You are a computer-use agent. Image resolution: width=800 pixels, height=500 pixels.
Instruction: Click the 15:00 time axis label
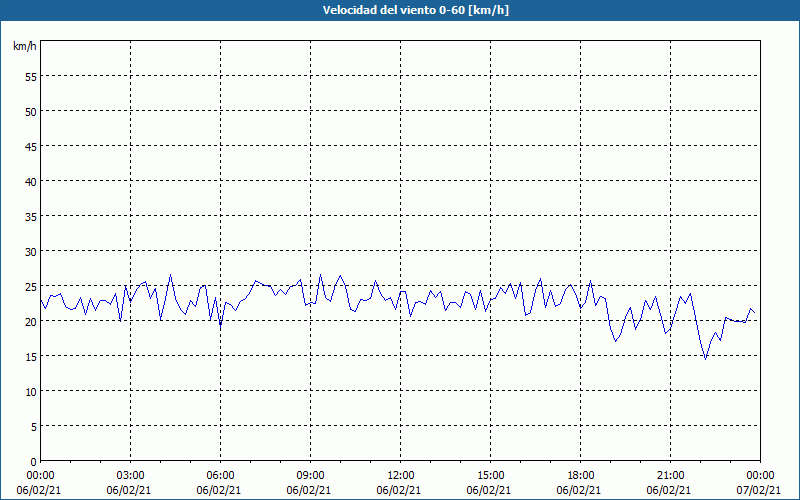tap(491, 476)
